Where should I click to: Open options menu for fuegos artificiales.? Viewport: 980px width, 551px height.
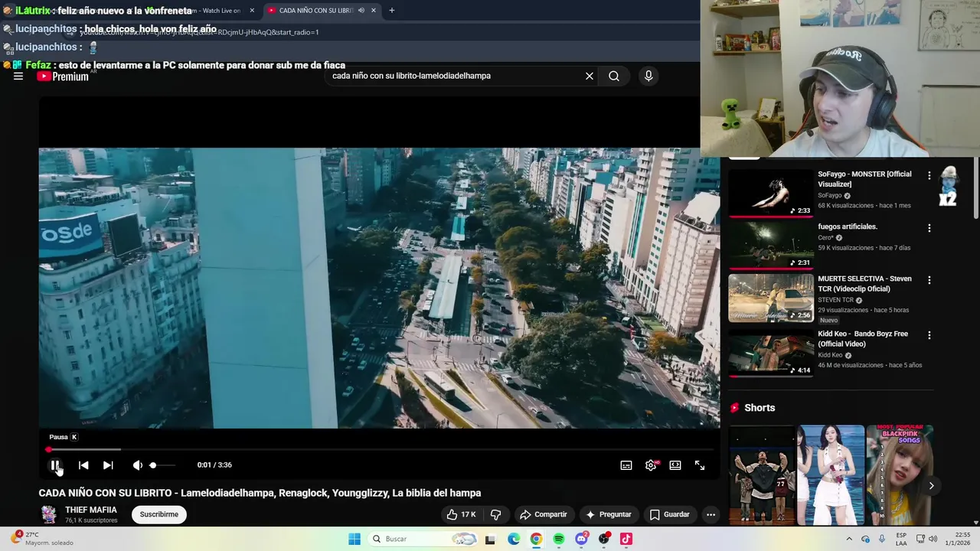(x=929, y=228)
